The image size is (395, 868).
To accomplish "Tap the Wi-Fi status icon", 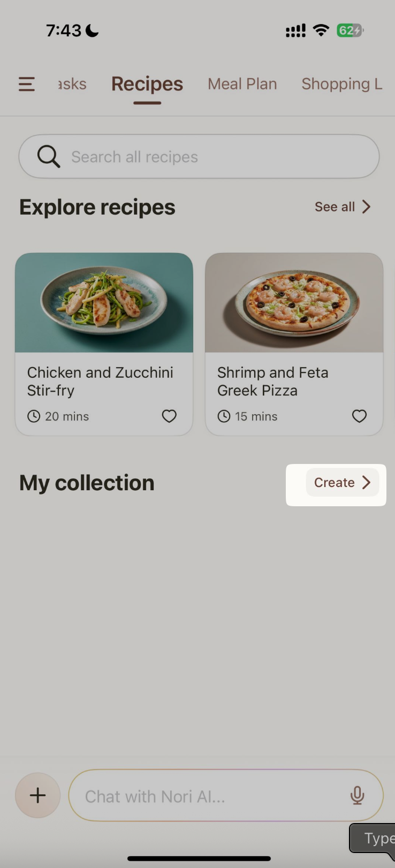I will (x=321, y=31).
